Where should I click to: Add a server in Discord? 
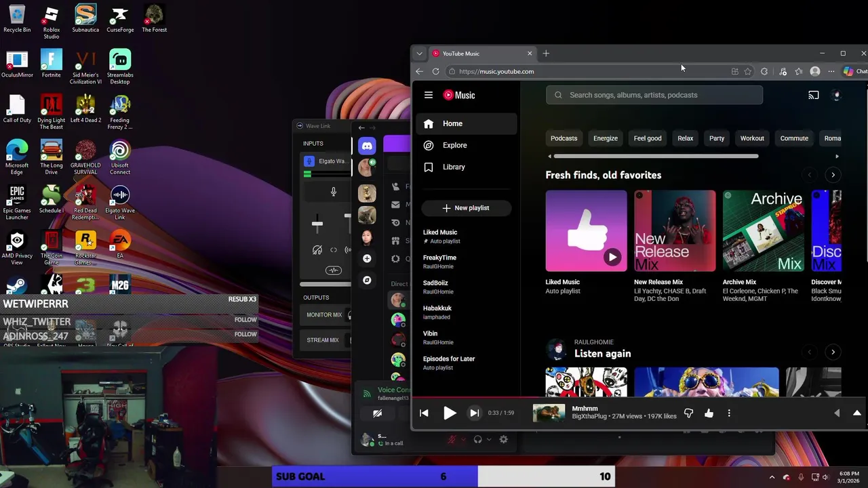tap(367, 258)
